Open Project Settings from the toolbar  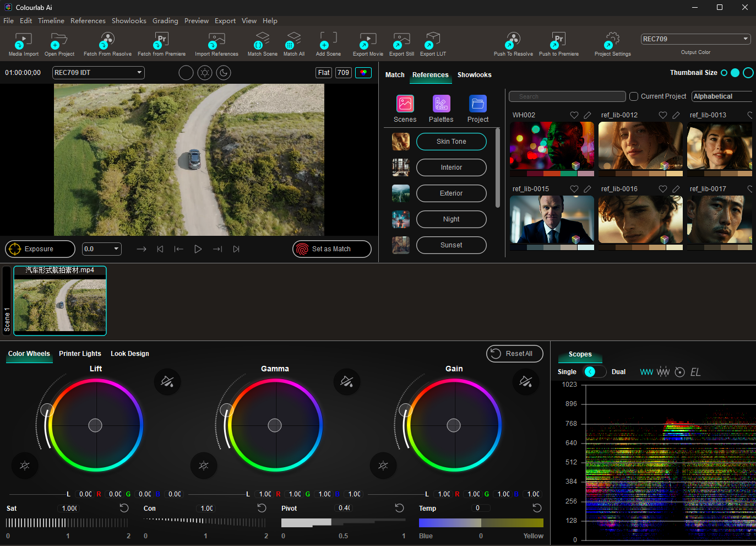click(612, 41)
